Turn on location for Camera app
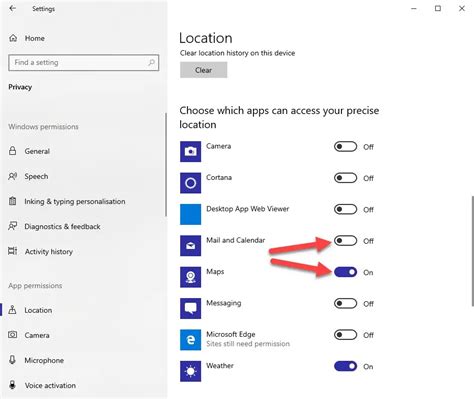Screen dimensions: 474x399 345,147
